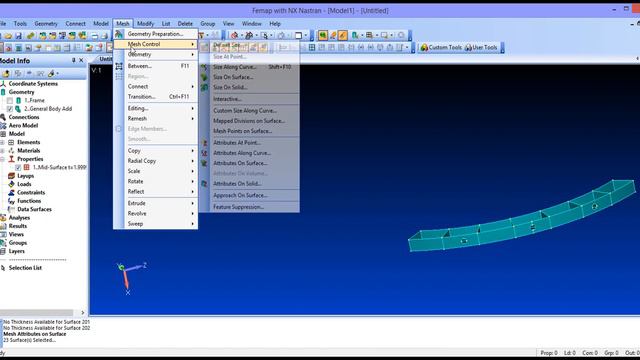640x360 pixels.
Task: Pin the Model Info pane with the pushpin icon
Action: [73, 60]
